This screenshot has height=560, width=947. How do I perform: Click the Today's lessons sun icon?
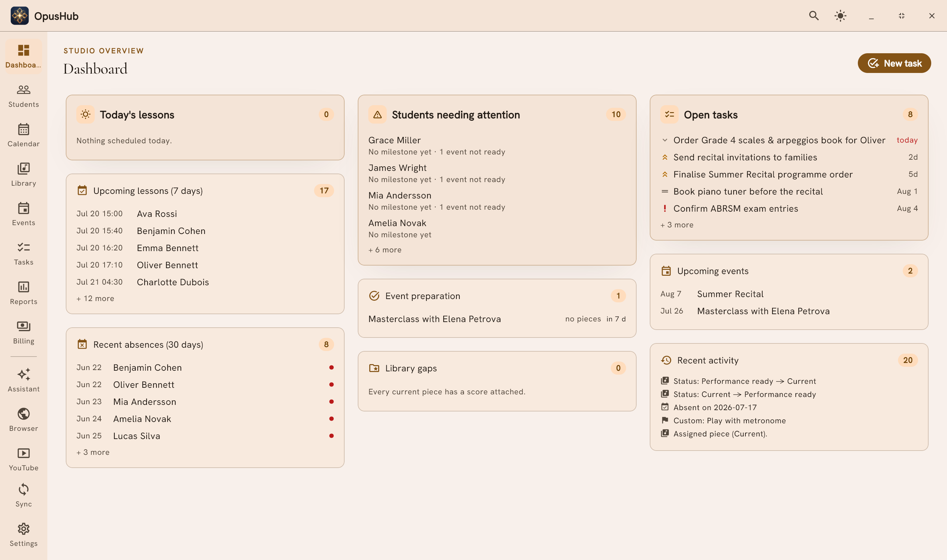[x=86, y=114]
